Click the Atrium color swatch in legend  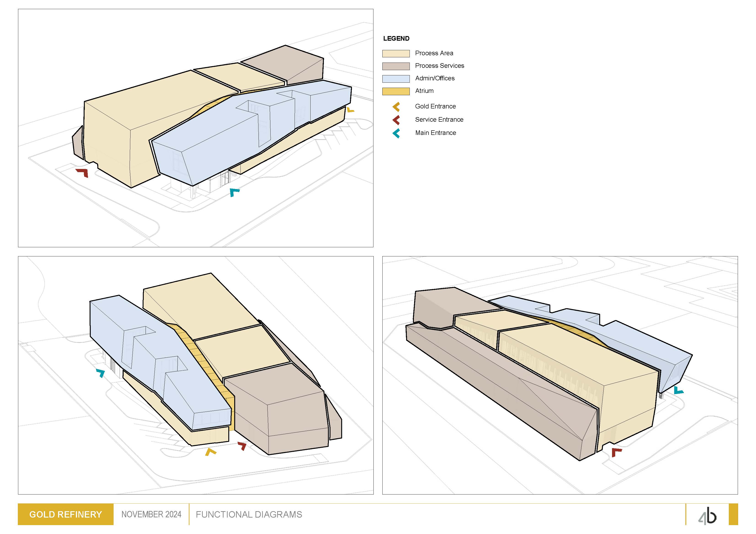(x=396, y=91)
